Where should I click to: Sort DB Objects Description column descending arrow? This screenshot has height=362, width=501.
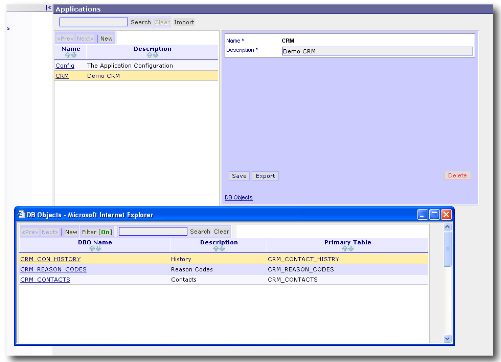(222, 249)
